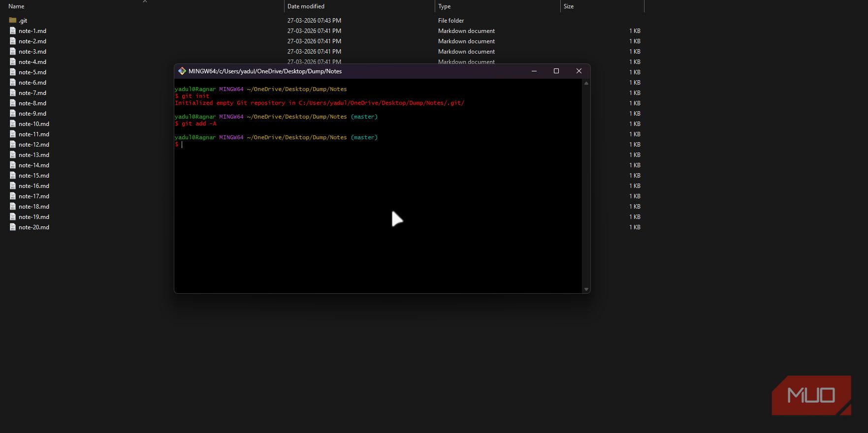Click the 'git add -A' command in terminal
The width and height of the screenshot is (868, 433).
tap(199, 124)
